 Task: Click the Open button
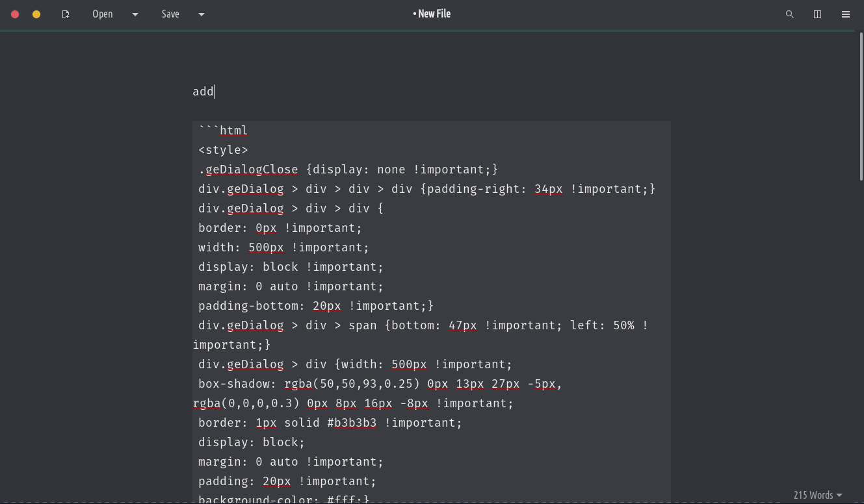[102, 14]
